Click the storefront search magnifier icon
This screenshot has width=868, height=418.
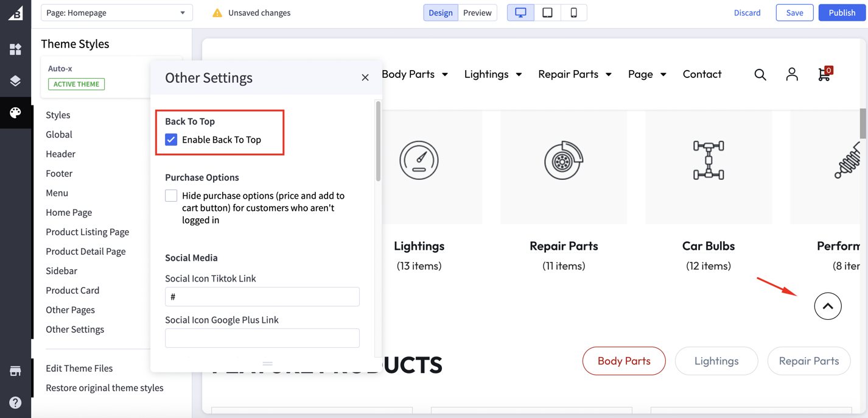760,74
